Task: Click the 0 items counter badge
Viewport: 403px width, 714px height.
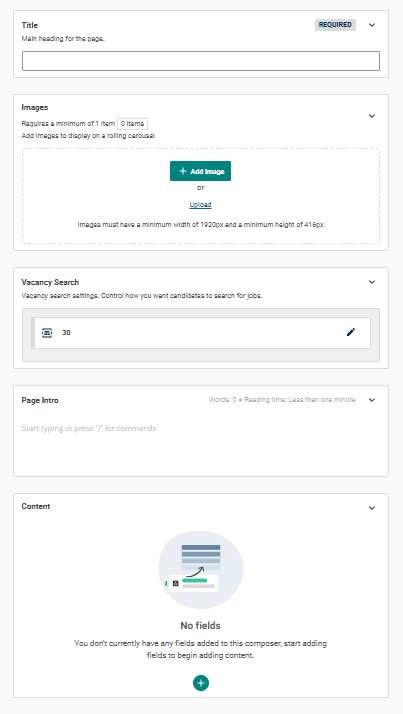Action: 132,124
